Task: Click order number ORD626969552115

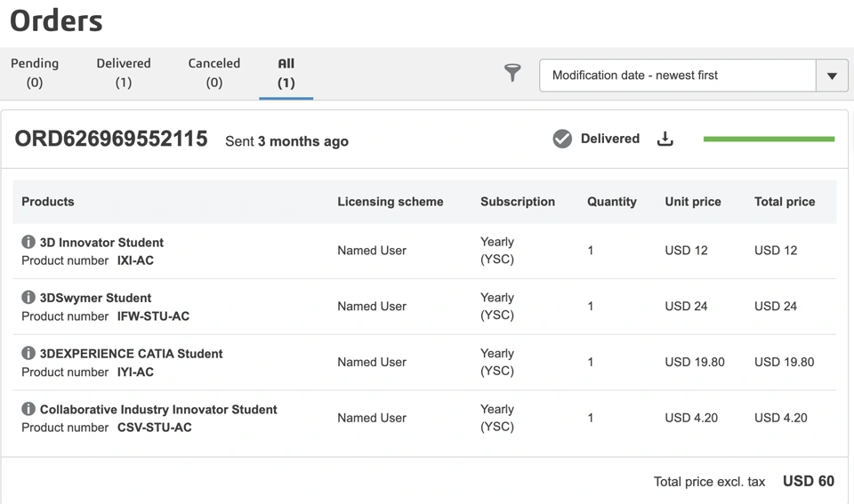Action: pyautogui.click(x=111, y=139)
